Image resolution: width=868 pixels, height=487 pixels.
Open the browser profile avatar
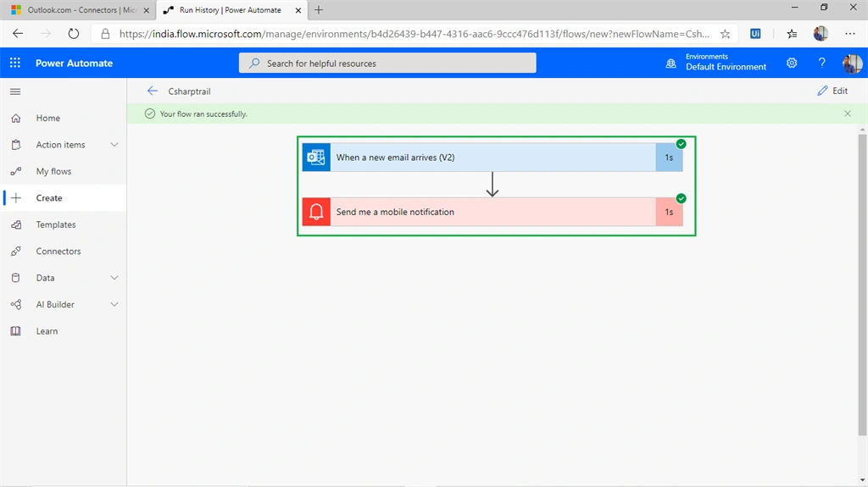point(821,34)
